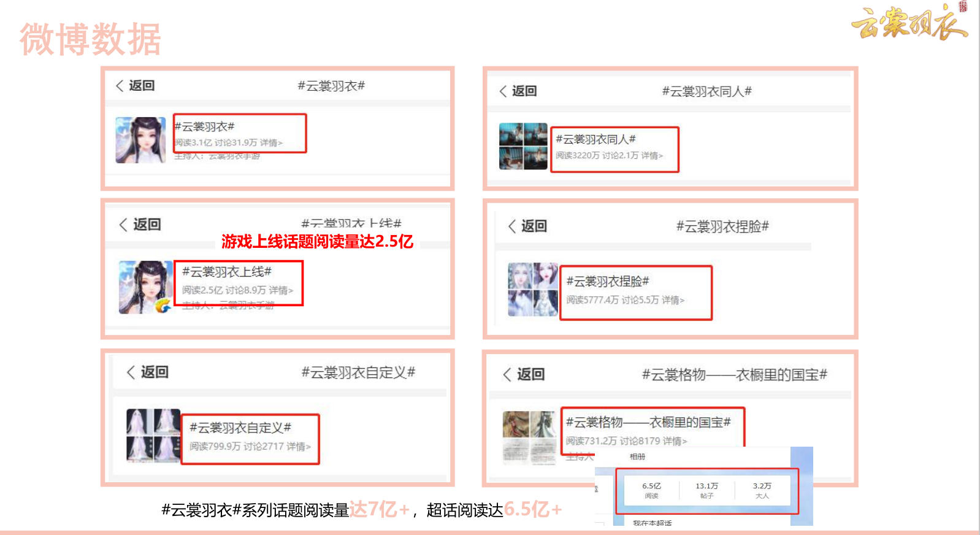Click the #云裳羽衣自定义# topic name in card
Viewport: 980px width, 535px height.
tap(240, 428)
